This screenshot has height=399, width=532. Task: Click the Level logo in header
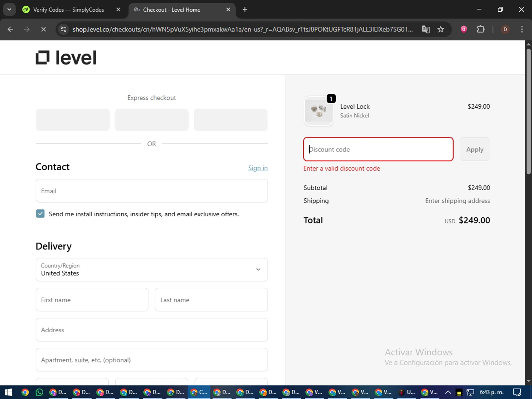(66, 57)
